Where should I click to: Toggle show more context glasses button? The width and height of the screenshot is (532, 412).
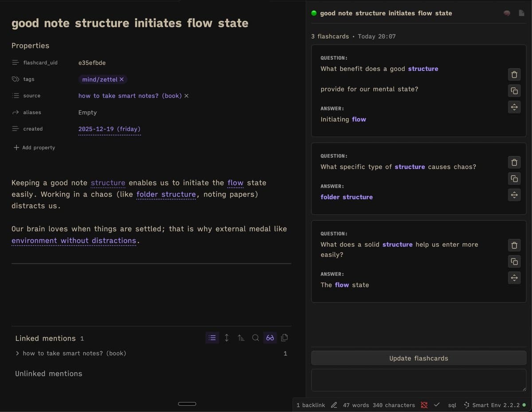coord(270,338)
